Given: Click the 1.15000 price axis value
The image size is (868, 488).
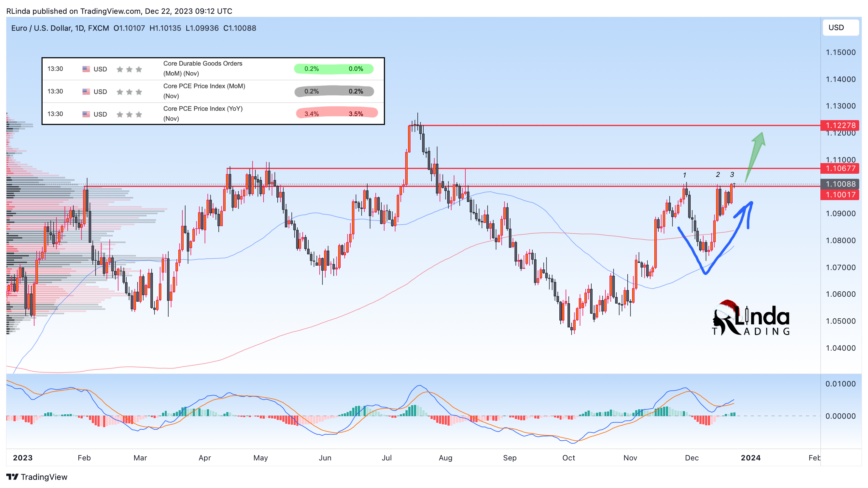Looking at the screenshot, I should (x=840, y=52).
